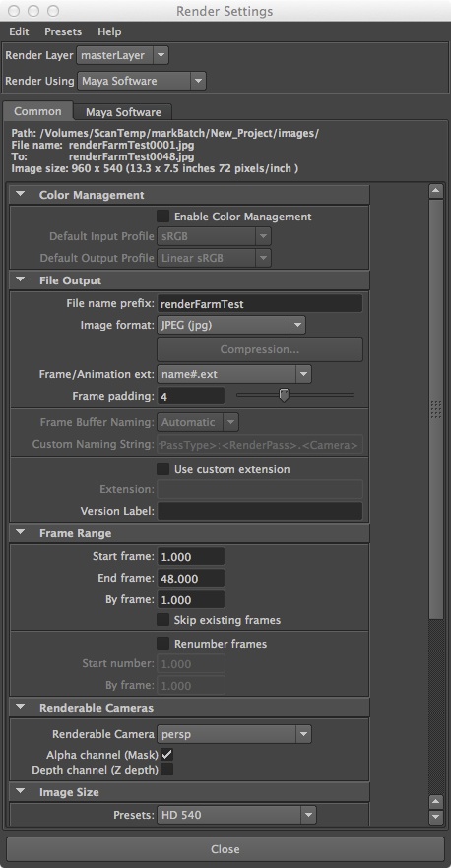
Task: Collapse the Color Management section triangle
Action: [21, 194]
